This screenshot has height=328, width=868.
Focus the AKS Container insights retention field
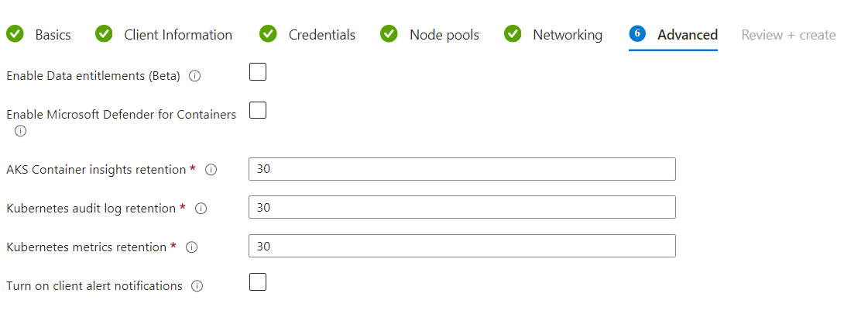coord(462,169)
